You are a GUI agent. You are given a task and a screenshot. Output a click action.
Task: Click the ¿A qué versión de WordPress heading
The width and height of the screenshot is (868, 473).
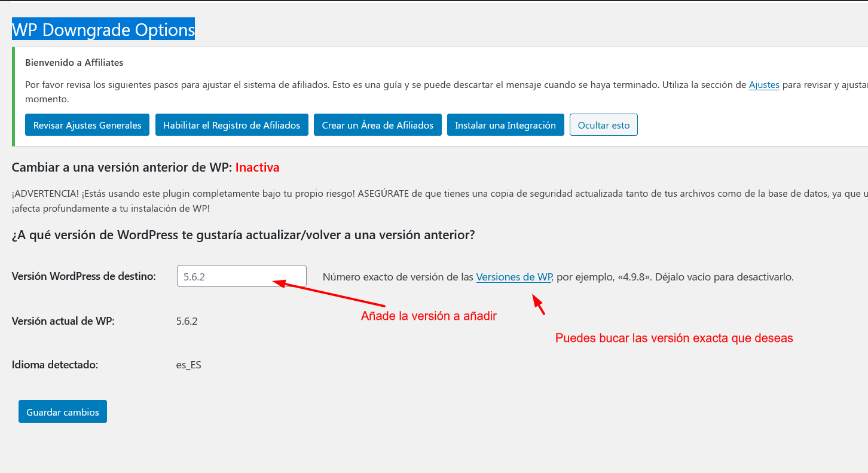tap(243, 235)
